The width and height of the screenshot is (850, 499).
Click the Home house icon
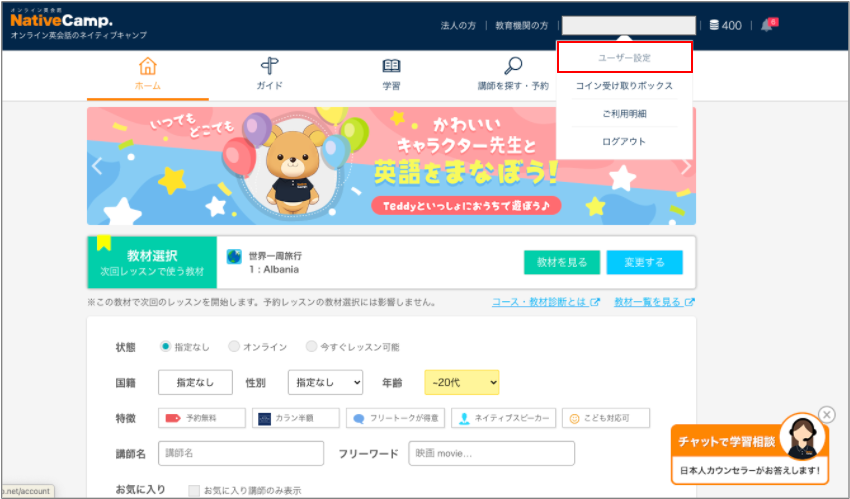pos(147,67)
